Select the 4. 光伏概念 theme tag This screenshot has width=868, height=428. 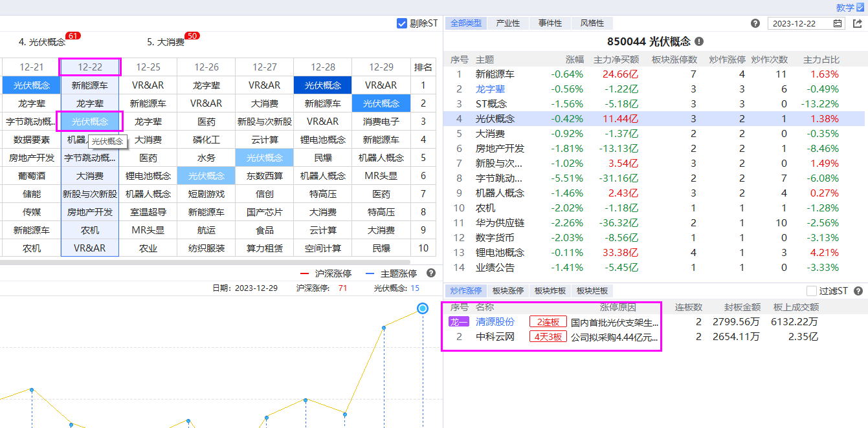[42, 42]
